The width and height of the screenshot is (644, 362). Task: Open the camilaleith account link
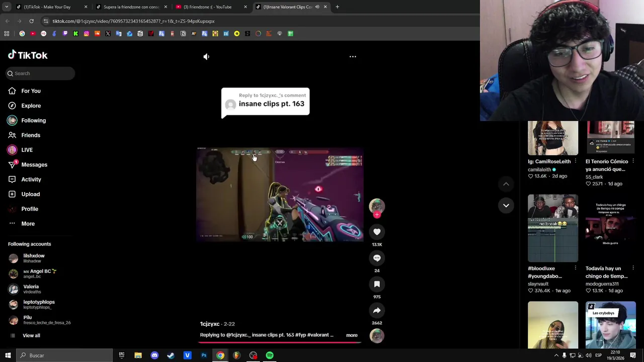(539, 169)
